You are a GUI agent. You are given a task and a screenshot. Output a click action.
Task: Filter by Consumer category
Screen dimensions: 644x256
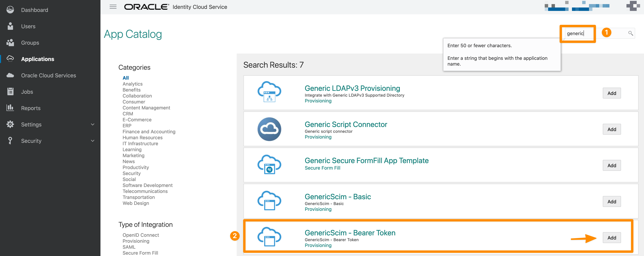click(x=134, y=102)
